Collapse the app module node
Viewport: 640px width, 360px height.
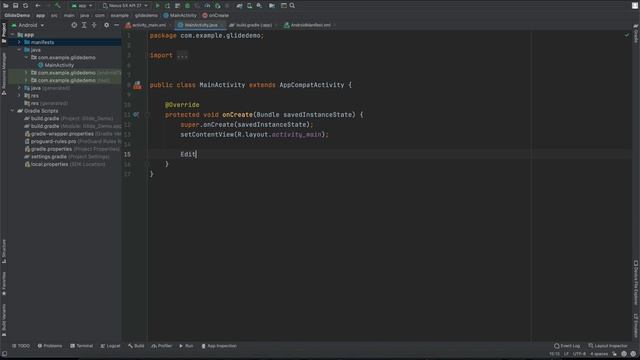12,35
